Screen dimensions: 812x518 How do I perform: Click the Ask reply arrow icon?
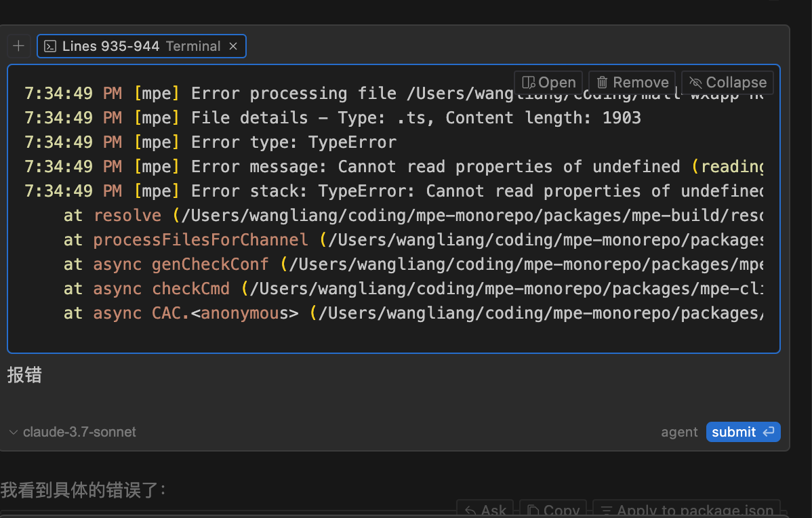click(469, 510)
